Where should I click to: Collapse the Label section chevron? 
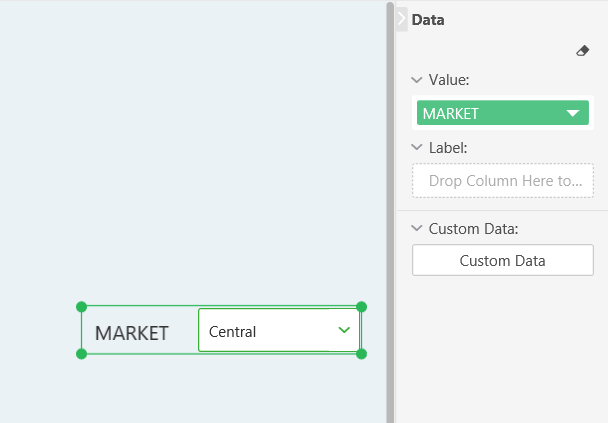point(417,147)
